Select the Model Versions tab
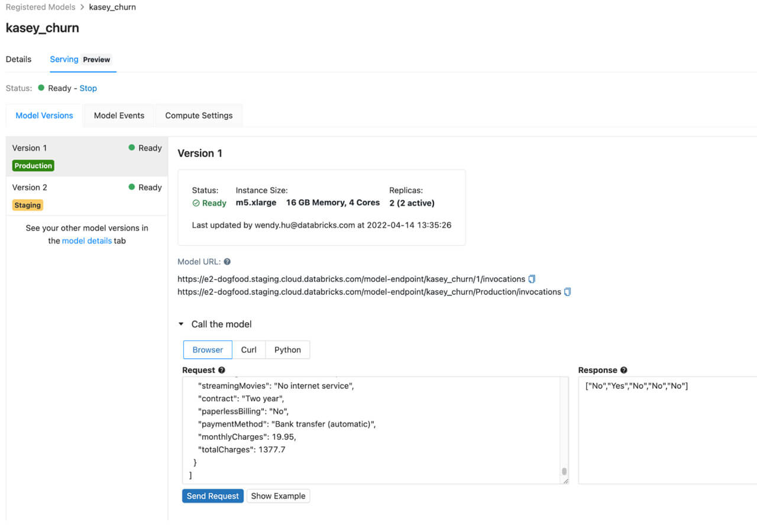Screen dimensions: 757x532 click(x=44, y=116)
